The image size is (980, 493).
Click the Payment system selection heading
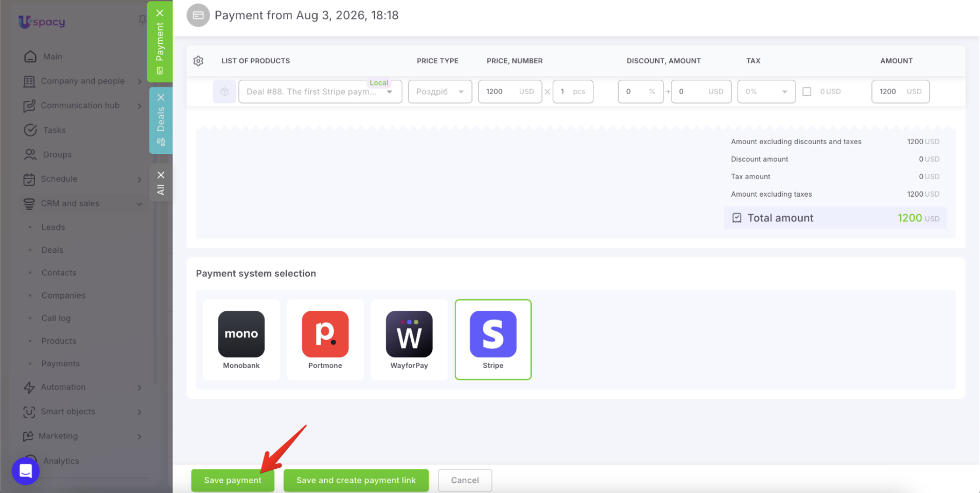point(256,273)
